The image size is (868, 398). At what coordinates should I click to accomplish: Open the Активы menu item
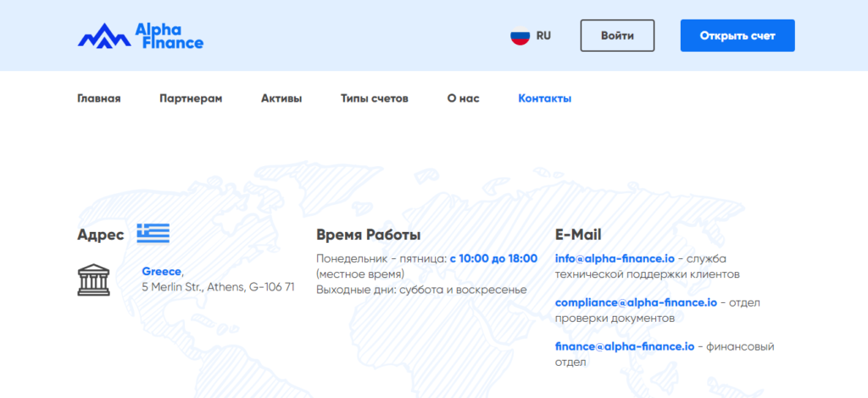point(281,99)
